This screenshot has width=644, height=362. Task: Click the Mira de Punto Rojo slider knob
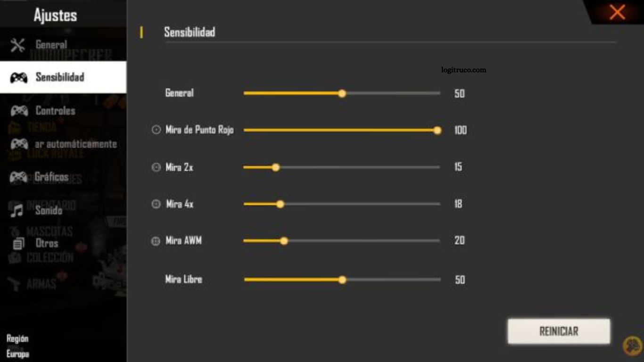(438, 130)
